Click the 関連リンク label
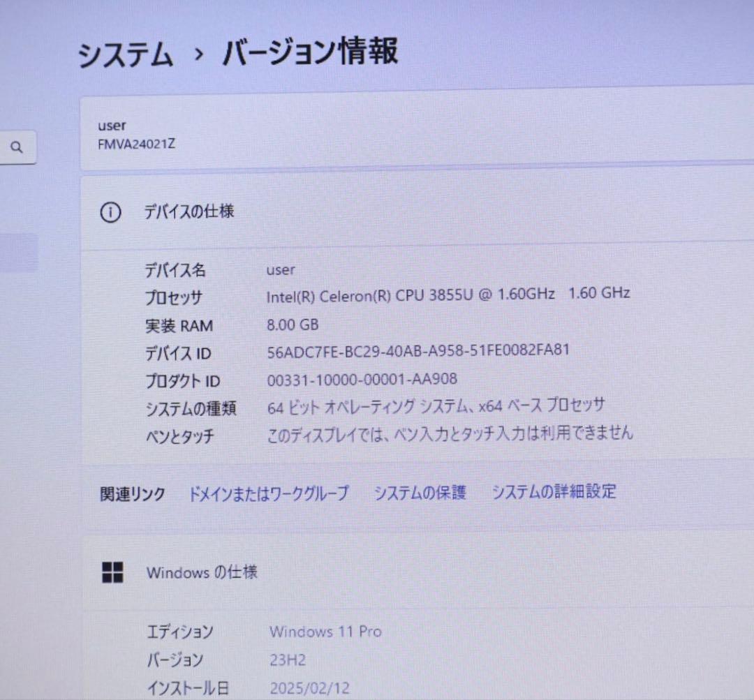Image resolution: width=754 pixels, height=700 pixels. [x=132, y=494]
